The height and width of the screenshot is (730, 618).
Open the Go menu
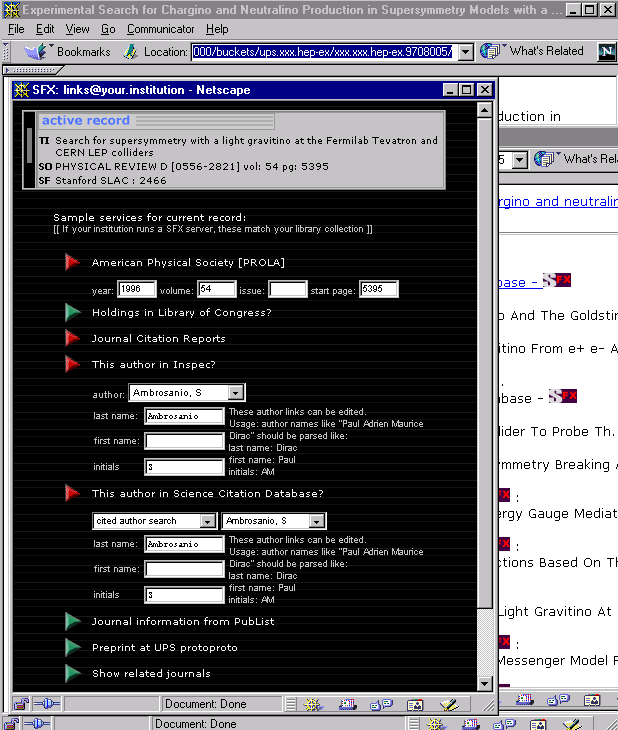click(108, 29)
